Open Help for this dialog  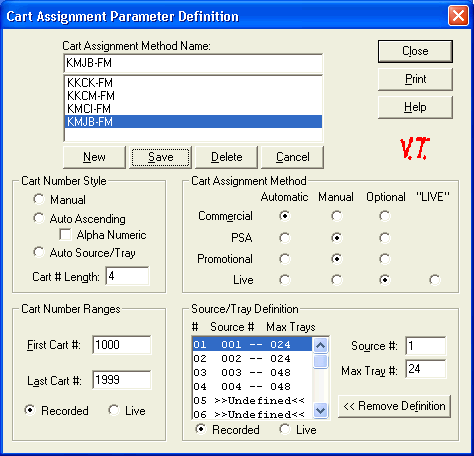coord(415,107)
